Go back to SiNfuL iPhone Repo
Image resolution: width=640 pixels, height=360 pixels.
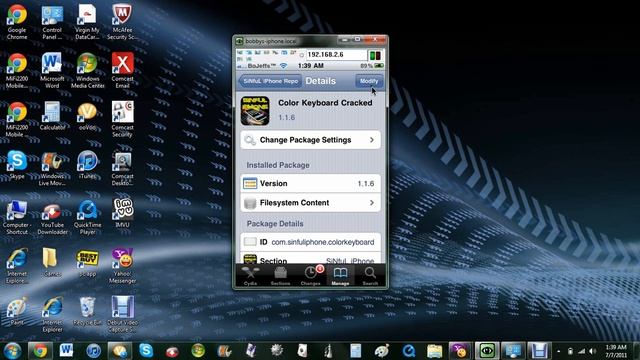(x=271, y=81)
